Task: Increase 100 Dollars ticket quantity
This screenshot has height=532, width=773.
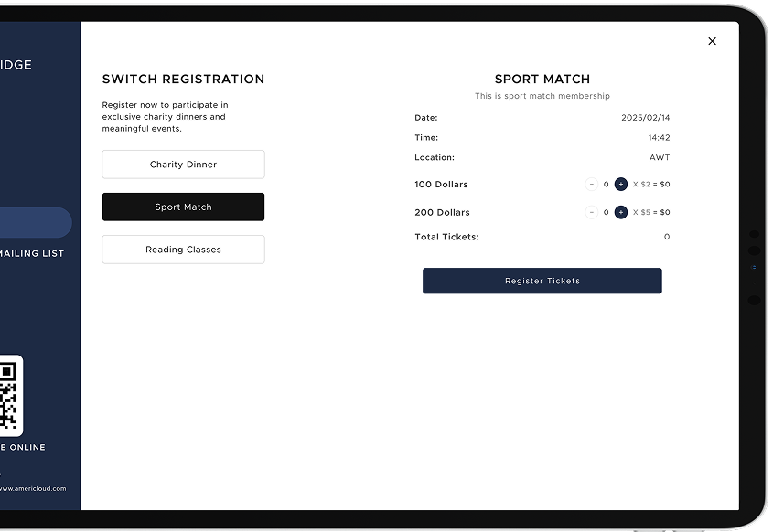Action: [620, 185]
